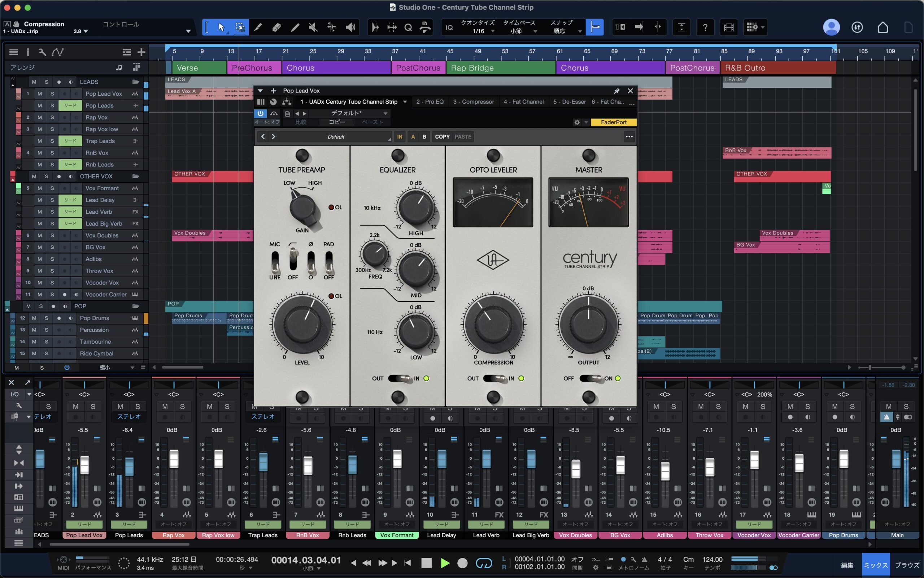The height and width of the screenshot is (578, 924).
Task: Select the A preset slot button
Action: pyautogui.click(x=413, y=136)
